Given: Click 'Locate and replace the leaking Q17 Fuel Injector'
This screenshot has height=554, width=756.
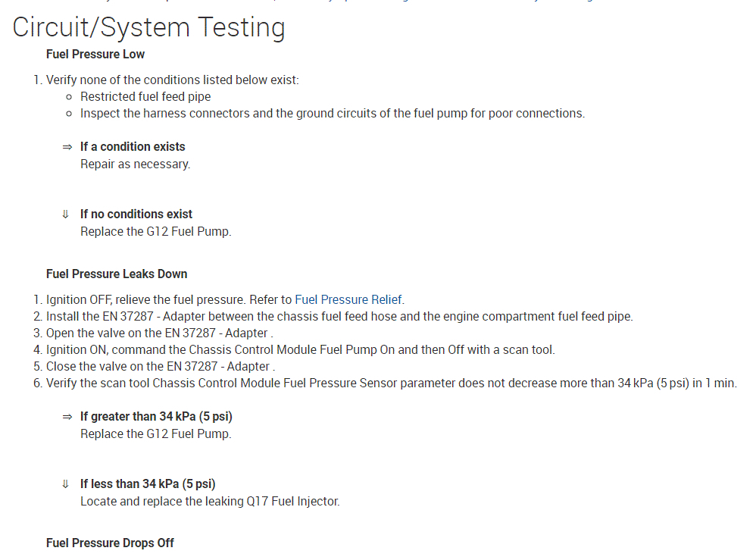Looking at the screenshot, I should click(x=210, y=501).
